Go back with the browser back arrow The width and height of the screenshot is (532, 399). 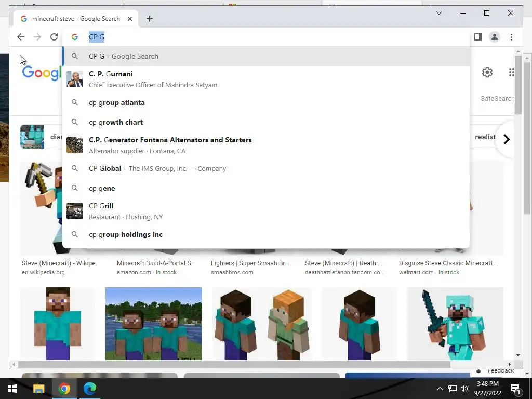point(21,37)
